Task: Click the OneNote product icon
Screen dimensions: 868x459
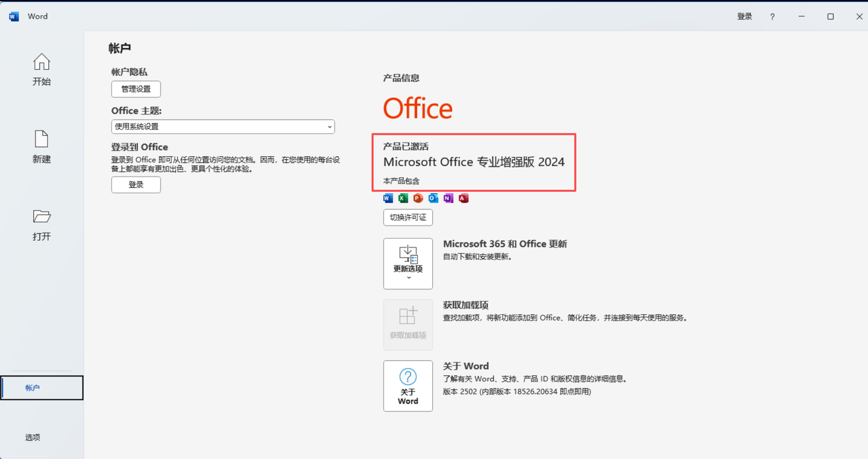Action: [448, 198]
